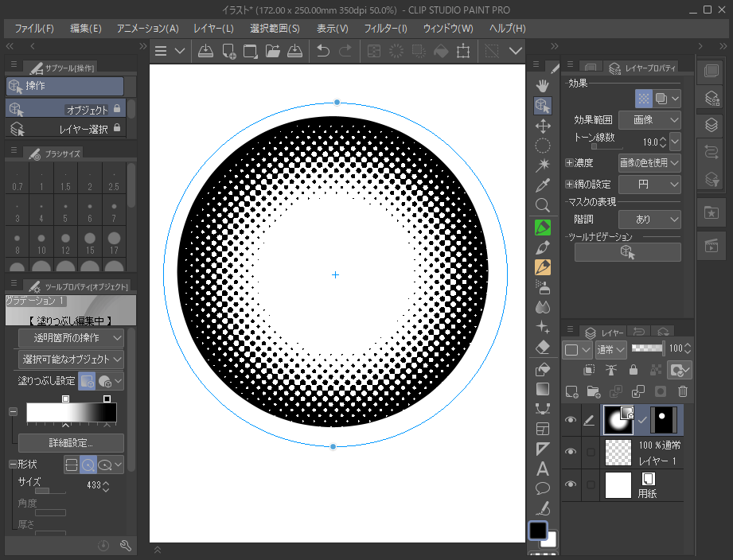Select the Hand (move view) tool
733x560 pixels.
tap(543, 85)
